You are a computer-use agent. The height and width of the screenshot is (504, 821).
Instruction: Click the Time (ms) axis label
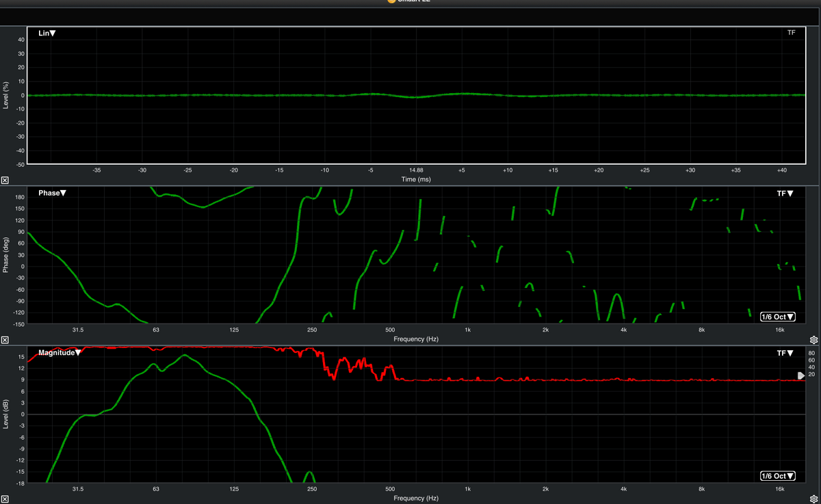point(416,178)
